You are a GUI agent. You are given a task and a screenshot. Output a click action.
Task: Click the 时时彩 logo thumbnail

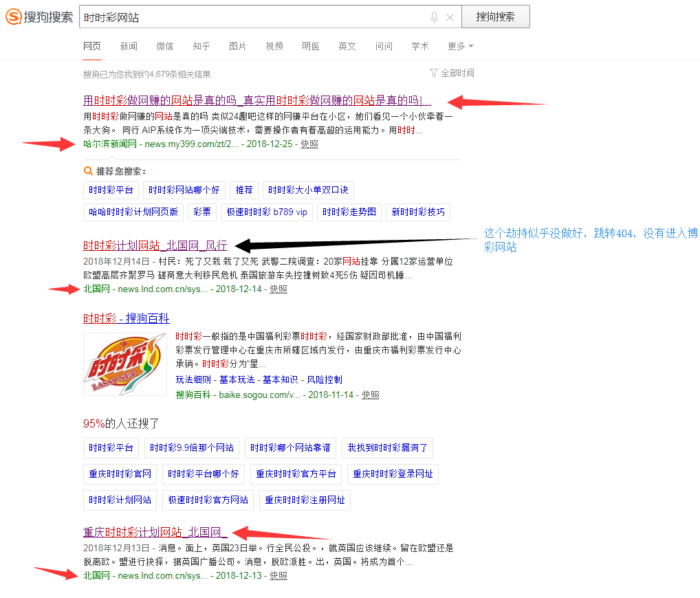point(125,364)
